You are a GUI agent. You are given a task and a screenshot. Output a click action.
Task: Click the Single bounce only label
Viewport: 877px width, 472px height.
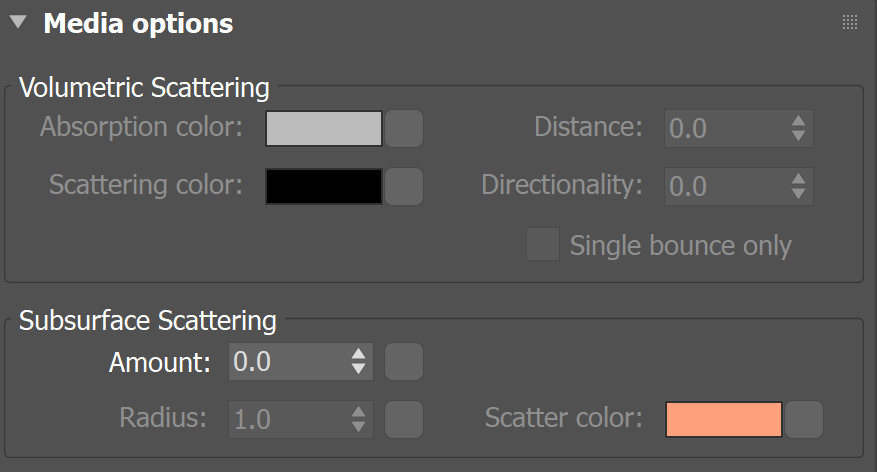pyautogui.click(x=680, y=246)
